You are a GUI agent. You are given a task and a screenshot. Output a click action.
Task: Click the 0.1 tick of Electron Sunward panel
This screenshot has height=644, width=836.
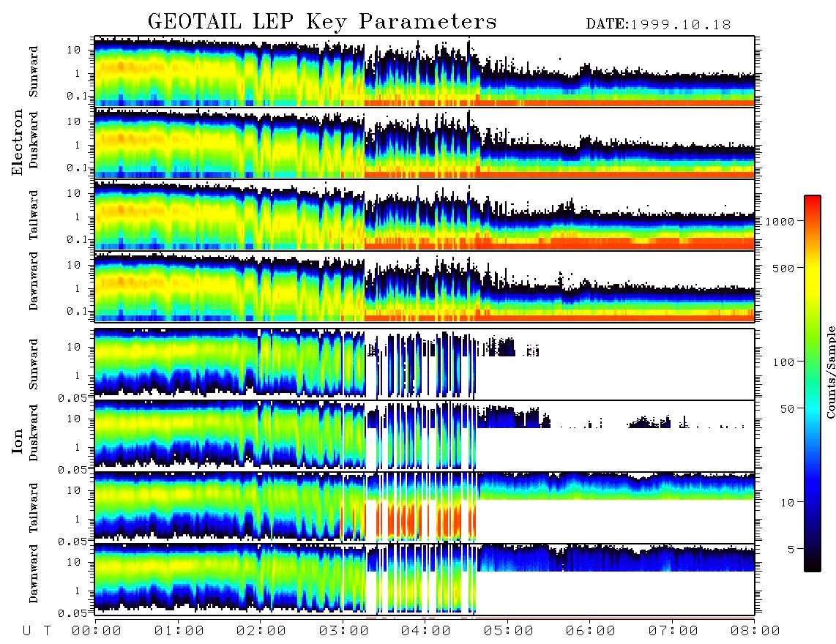tap(77, 96)
